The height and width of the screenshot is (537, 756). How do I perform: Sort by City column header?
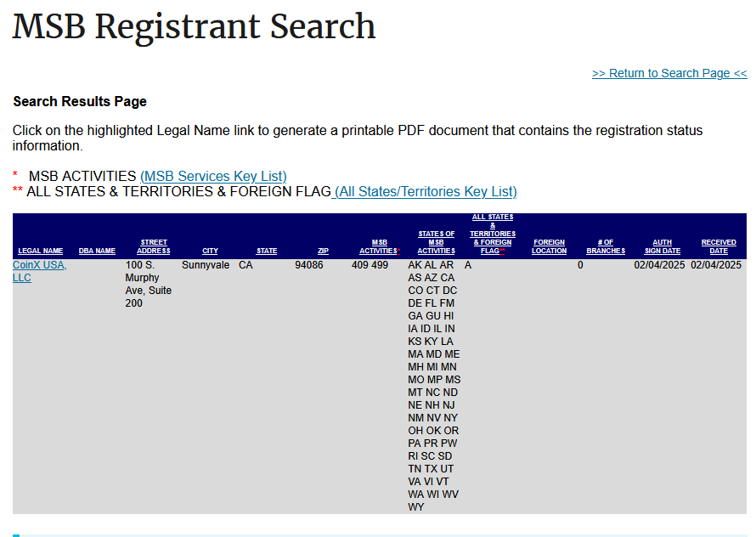click(210, 251)
